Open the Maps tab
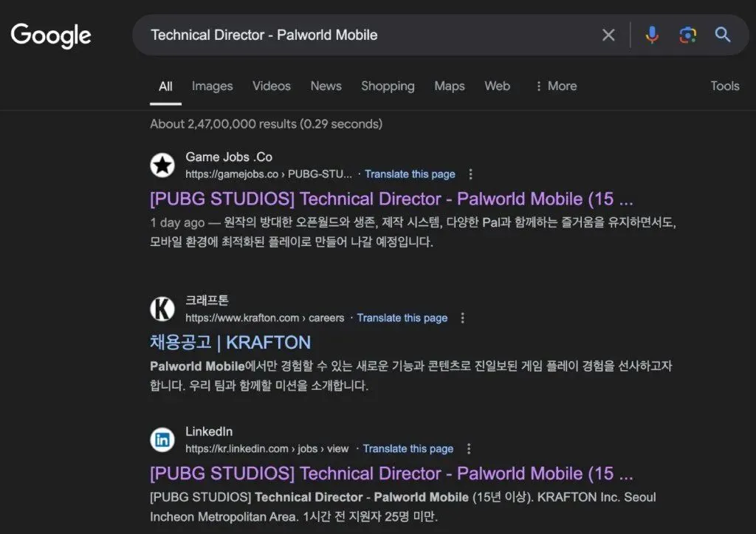The width and height of the screenshot is (756, 534). pos(450,86)
